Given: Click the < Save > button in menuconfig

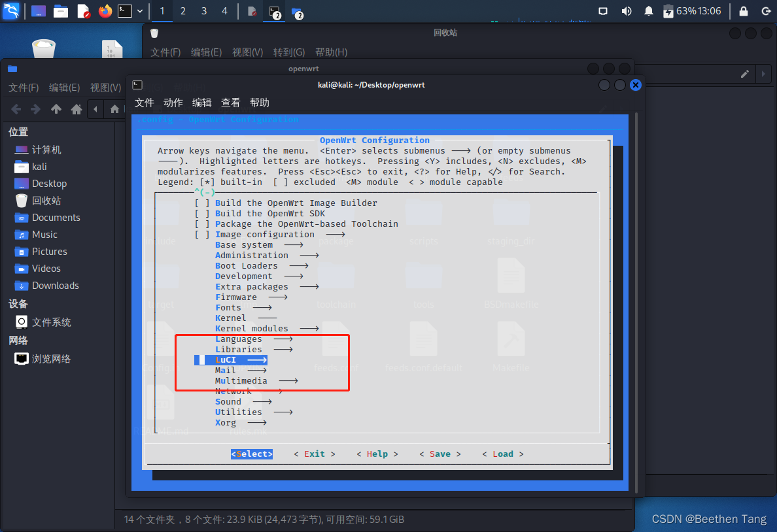Looking at the screenshot, I should point(440,454).
